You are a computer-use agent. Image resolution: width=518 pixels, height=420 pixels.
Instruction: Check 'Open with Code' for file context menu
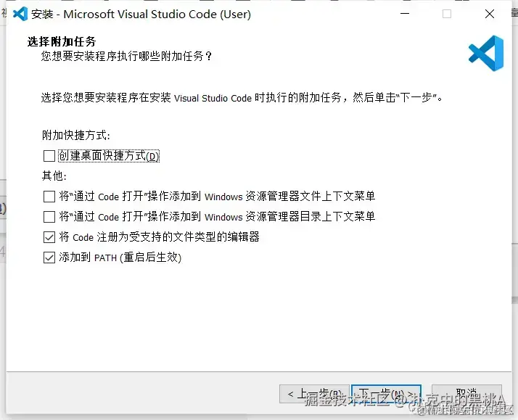coord(49,197)
